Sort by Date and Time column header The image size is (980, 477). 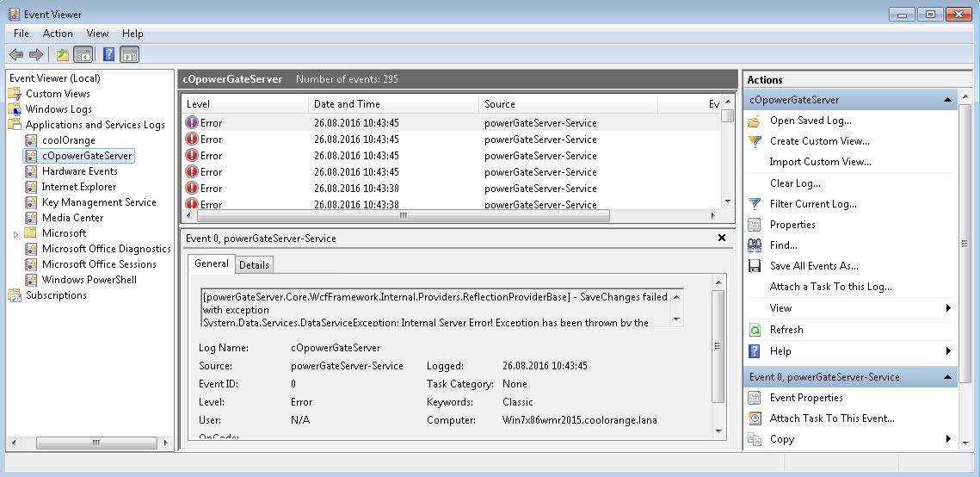click(347, 104)
